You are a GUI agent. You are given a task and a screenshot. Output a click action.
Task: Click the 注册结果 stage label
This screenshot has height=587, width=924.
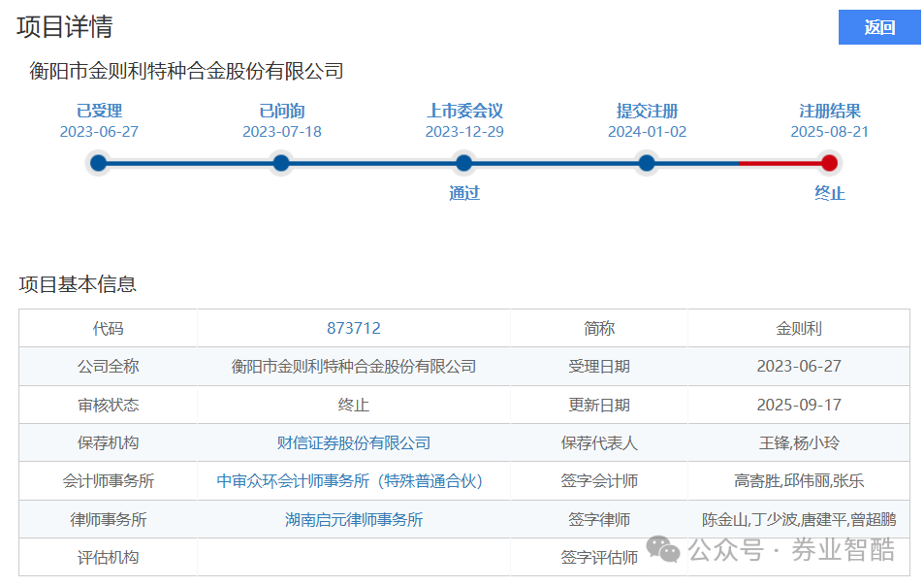pos(829,111)
